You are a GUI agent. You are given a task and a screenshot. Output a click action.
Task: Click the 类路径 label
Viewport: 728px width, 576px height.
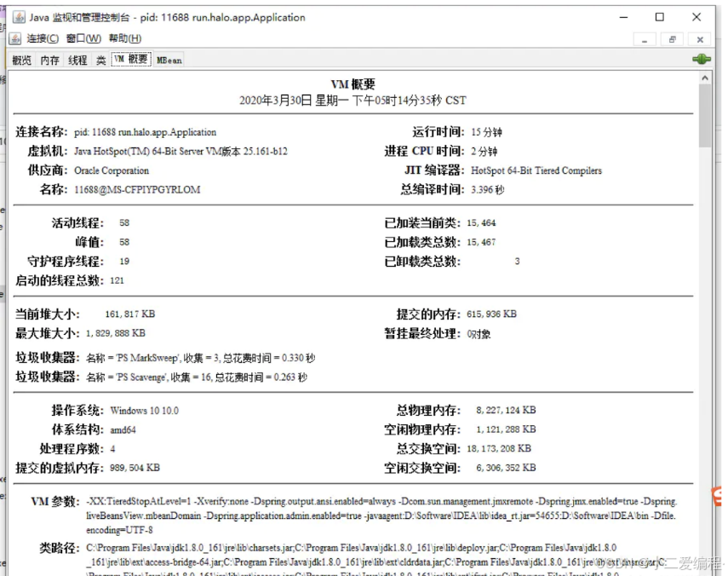(60, 548)
